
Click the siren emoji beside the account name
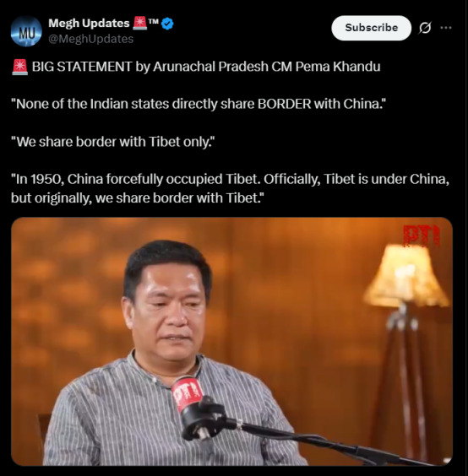[139, 24]
